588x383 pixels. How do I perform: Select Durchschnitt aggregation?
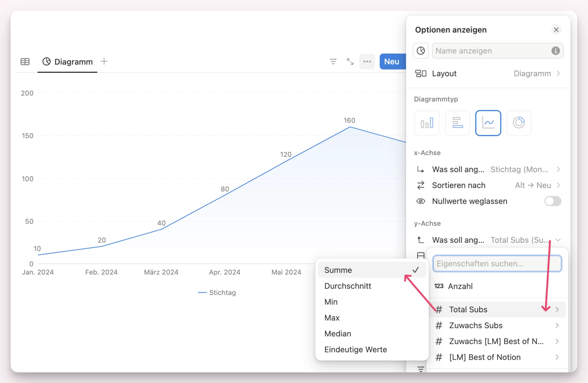coord(372,286)
